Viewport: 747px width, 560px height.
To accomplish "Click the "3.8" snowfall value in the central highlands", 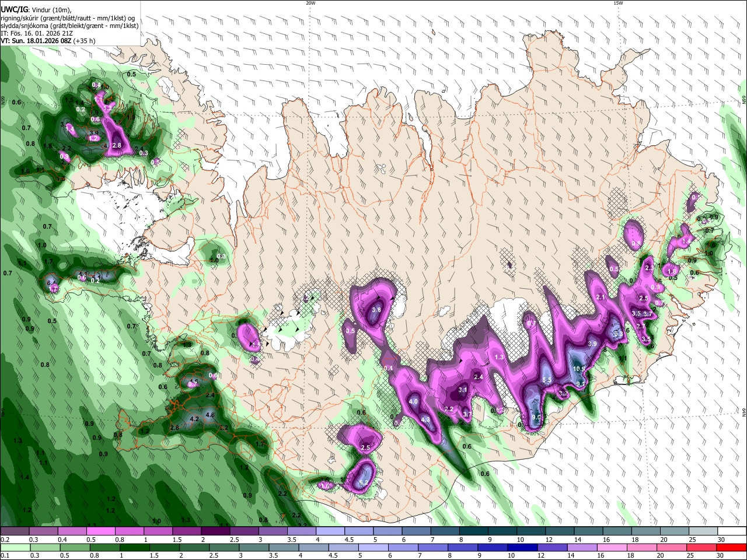I will tap(376, 310).
